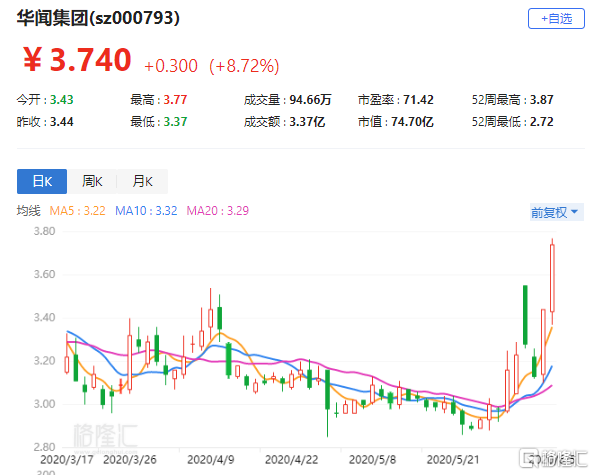Click the 2020/4/9 date axis label
This screenshot has height=475, width=594.
pyautogui.click(x=211, y=459)
